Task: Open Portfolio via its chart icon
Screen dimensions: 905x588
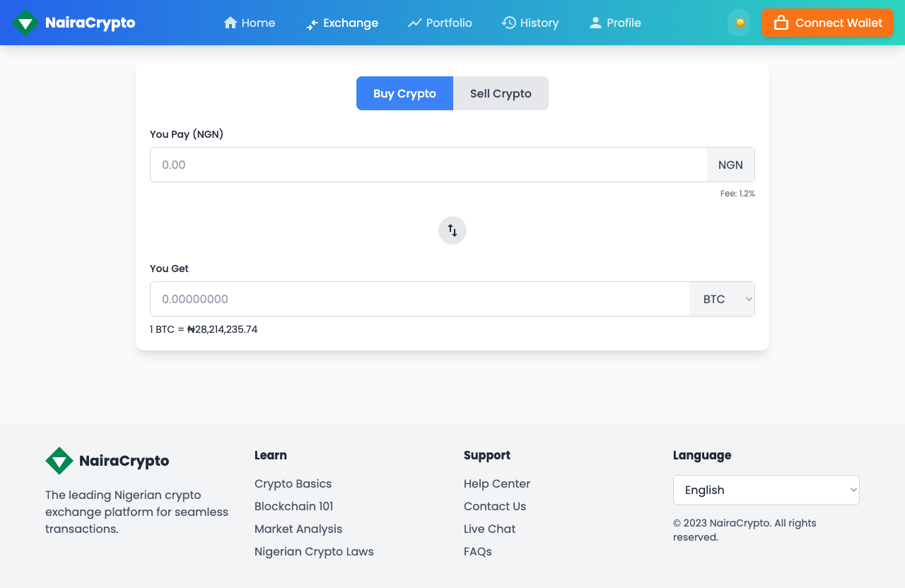Action: (x=416, y=22)
